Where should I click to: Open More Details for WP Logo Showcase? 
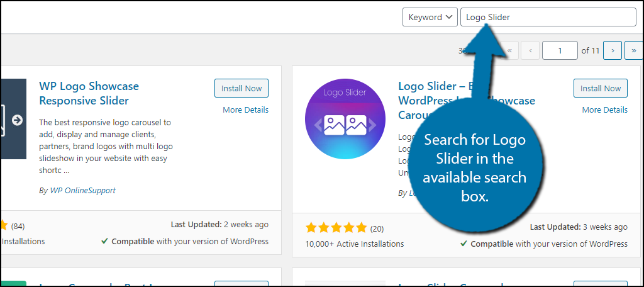[246, 110]
